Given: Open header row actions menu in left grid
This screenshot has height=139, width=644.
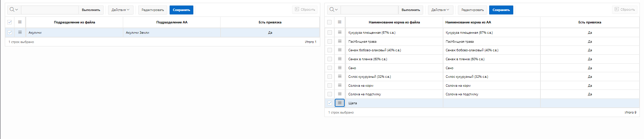Looking at the screenshot, I should [x=20, y=22].
